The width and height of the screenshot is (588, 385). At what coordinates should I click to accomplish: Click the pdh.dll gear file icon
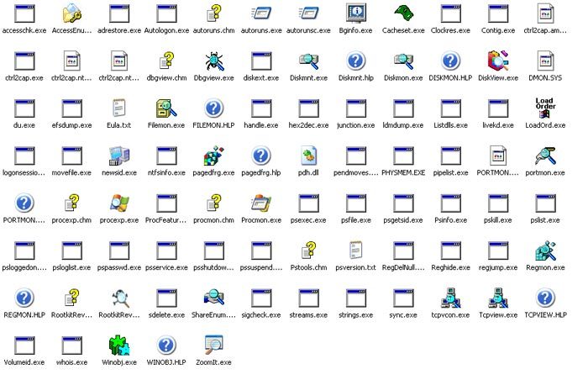[308, 156]
